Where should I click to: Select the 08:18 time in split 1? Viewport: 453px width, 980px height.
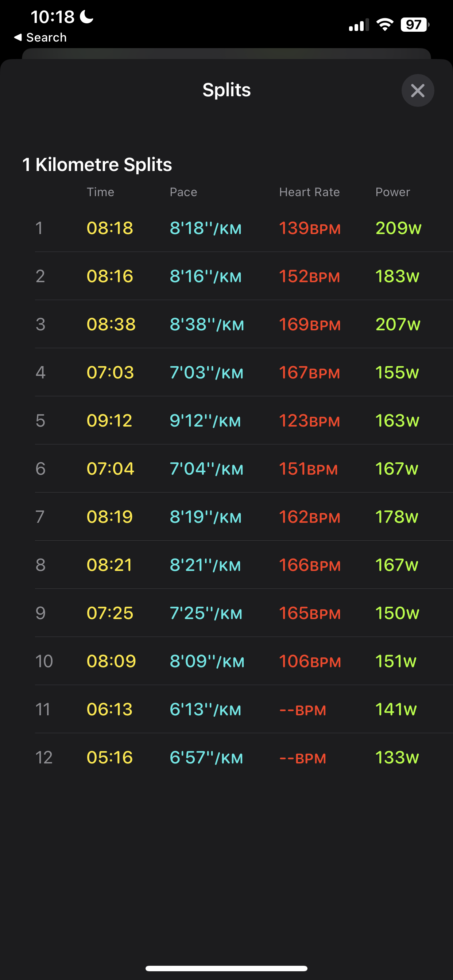coord(110,228)
